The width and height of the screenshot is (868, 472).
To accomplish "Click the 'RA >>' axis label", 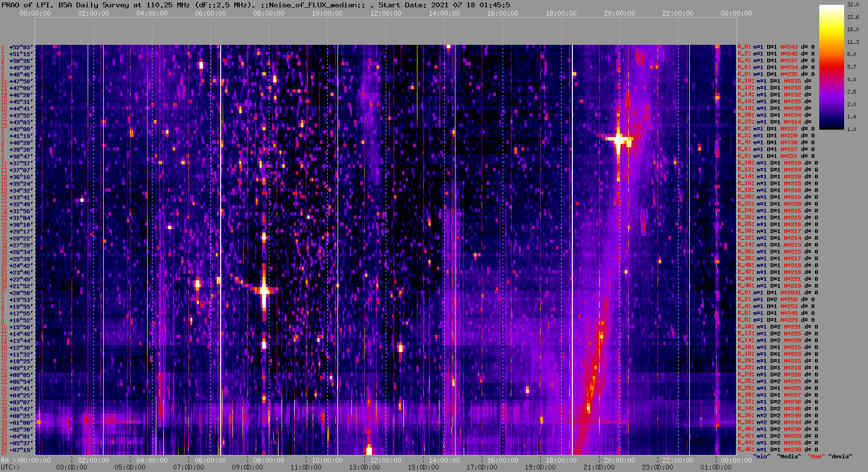I will (x=9, y=460).
